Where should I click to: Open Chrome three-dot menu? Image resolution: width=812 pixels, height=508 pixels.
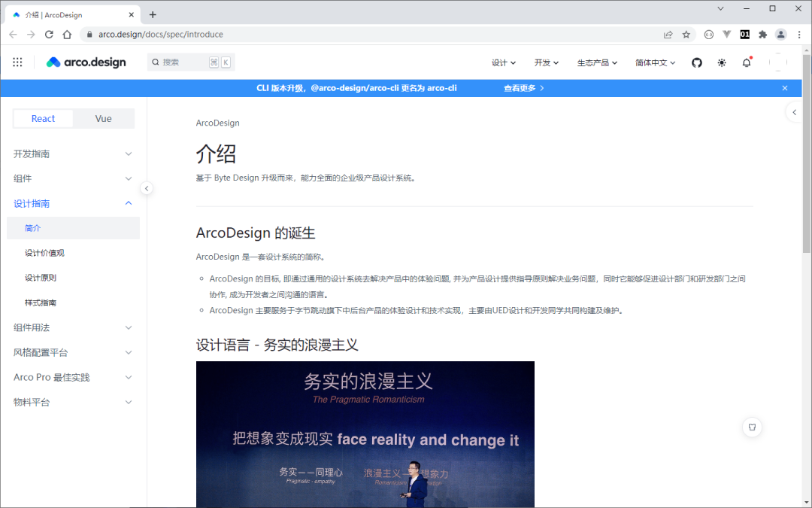coord(799,34)
